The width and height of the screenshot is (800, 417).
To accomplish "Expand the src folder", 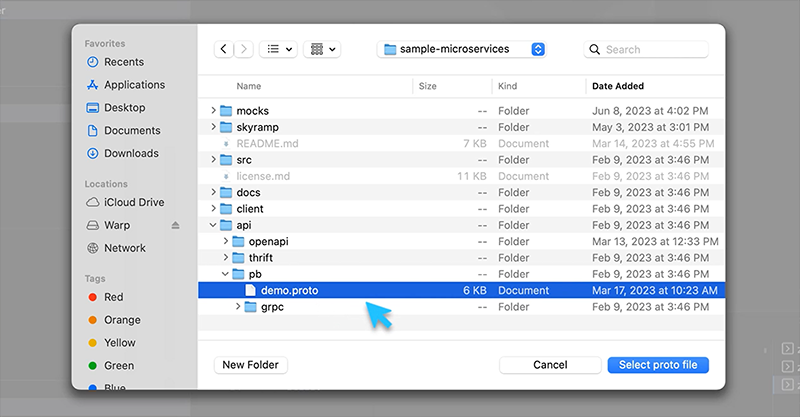I will pyautogui.click(x=213, y=159).
